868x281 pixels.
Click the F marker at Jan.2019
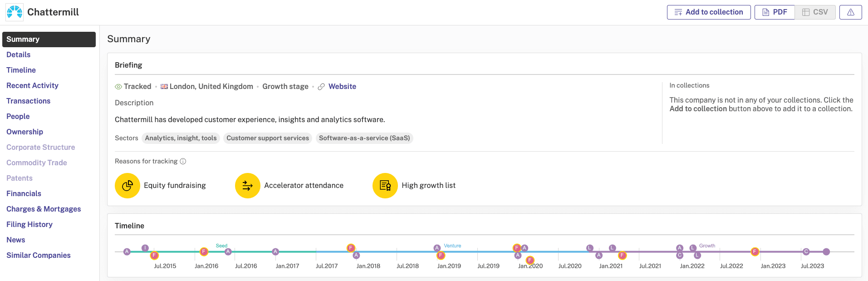point(441,256)
